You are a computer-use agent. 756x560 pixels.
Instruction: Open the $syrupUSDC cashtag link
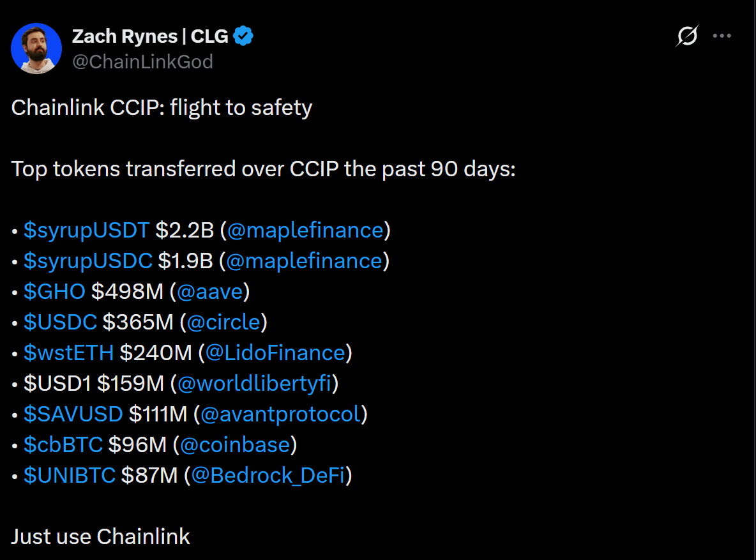click(x=86, y=261)
